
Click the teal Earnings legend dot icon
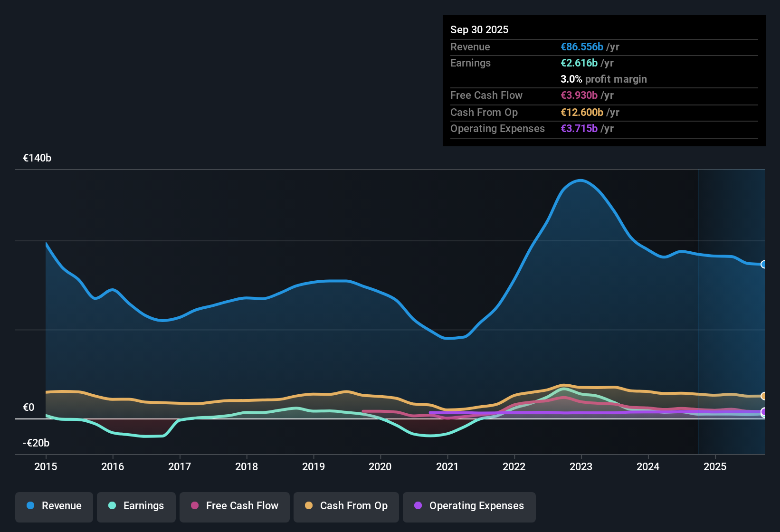(112, 506)
